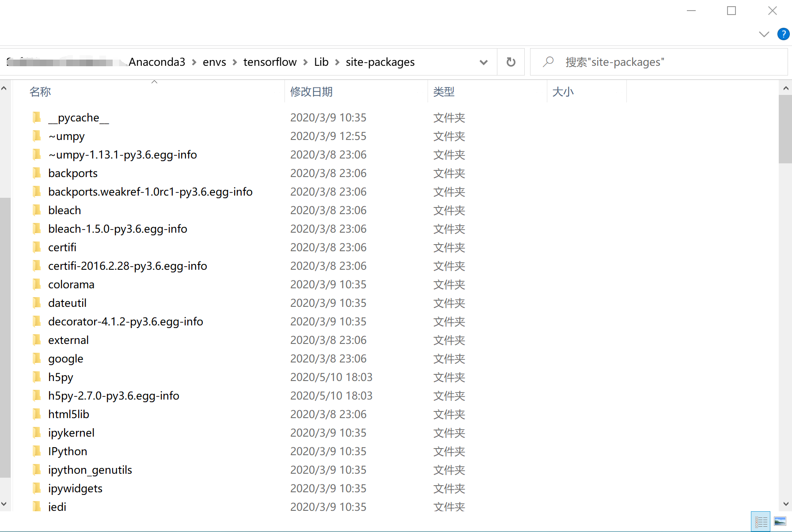The width and height of the screenshot is (792, 532).
Task: Expand the chevron after Anaconda3 breadcrumb
Action: pyautogui.click(x=194, y=62)
